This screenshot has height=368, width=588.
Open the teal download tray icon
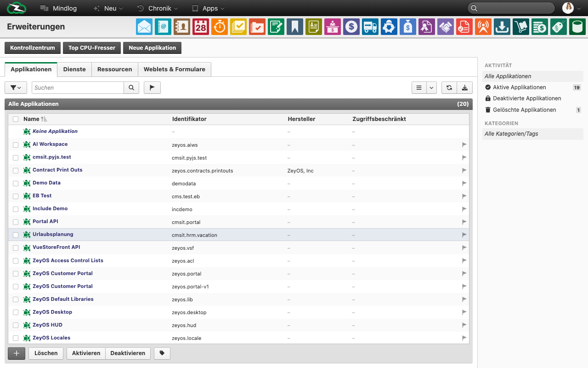coord(502,27)
